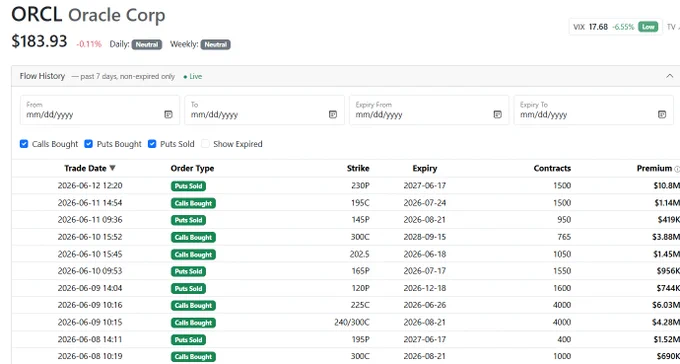Sort table by Contracts column
Image resolution: width=680 pixels, height=364 pixels.
tap(552, 168)
